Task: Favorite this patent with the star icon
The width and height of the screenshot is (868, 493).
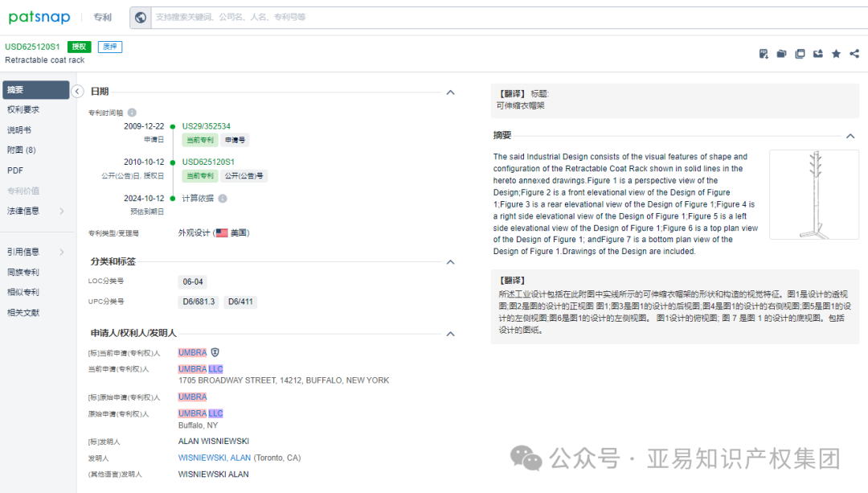Action: pyautogui.click(x=837, y=54)
